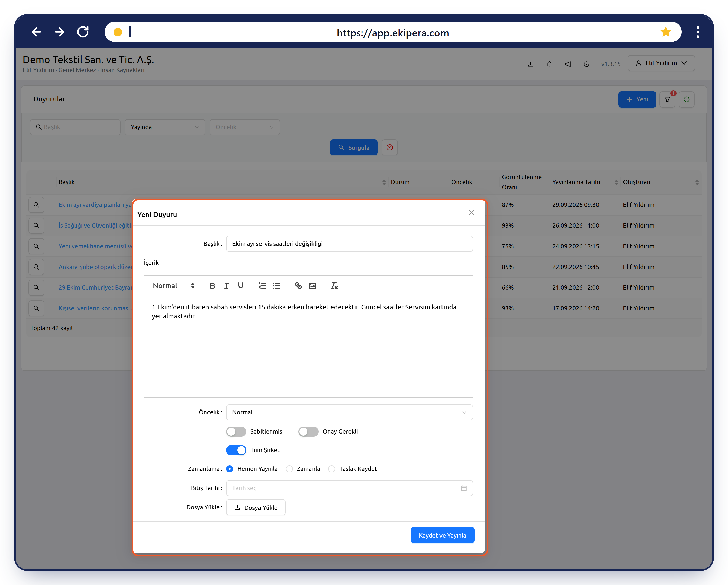Open the Ekim ayı vardiya planları link
The width and height of the screenshot is (728, 585).
click(x=95, y=205)
